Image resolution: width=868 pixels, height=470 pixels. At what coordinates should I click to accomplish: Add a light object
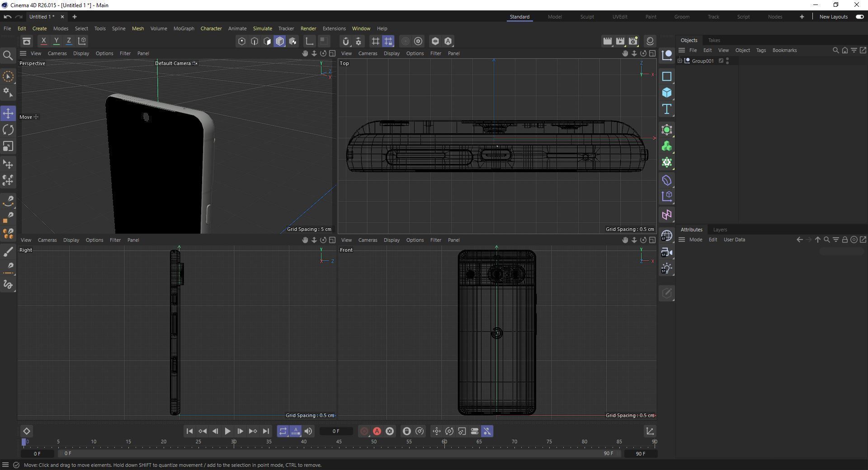pyautogui.click(x=666, y=268)
